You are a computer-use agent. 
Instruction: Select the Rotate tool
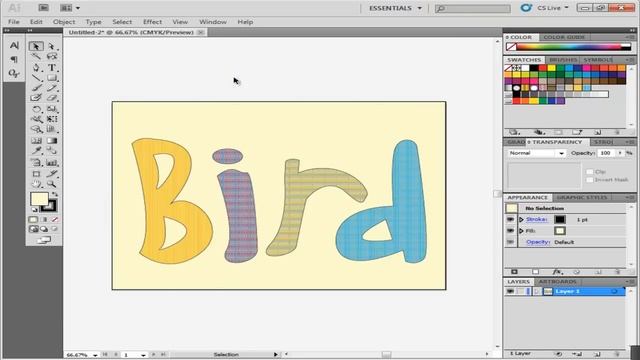point(36,109)
